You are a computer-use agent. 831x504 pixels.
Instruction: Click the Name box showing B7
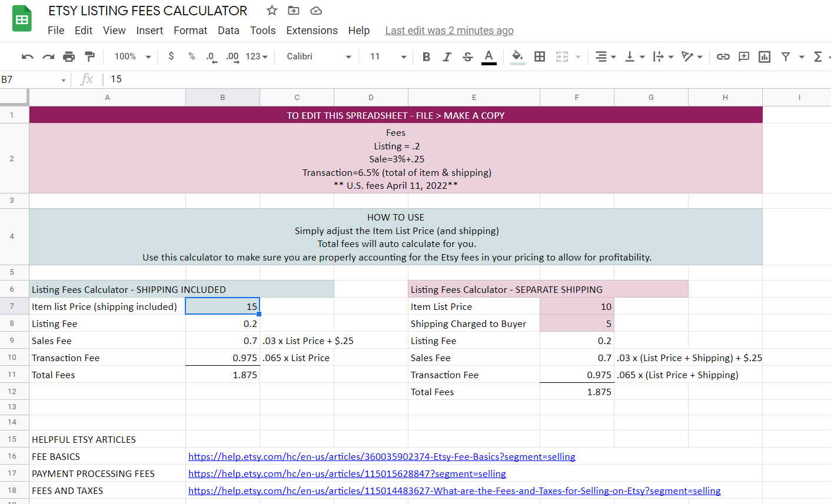click(x=34, y=79)
